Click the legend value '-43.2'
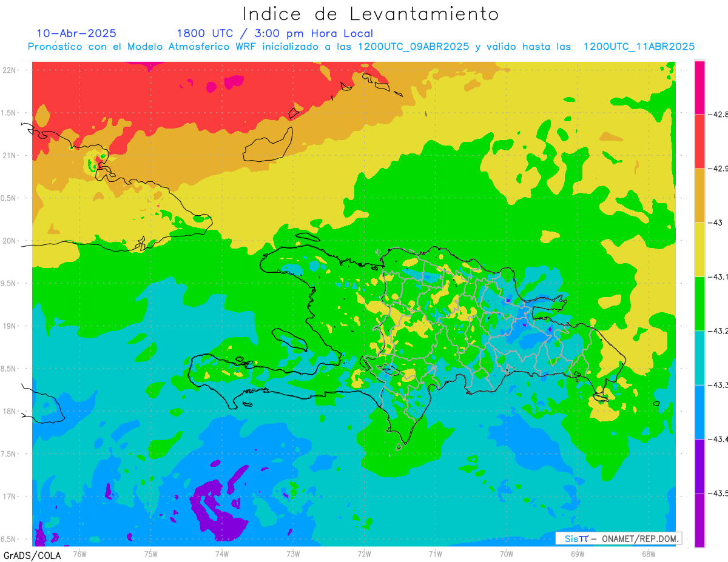The image size is (728, 562). [x=718, y=330]
